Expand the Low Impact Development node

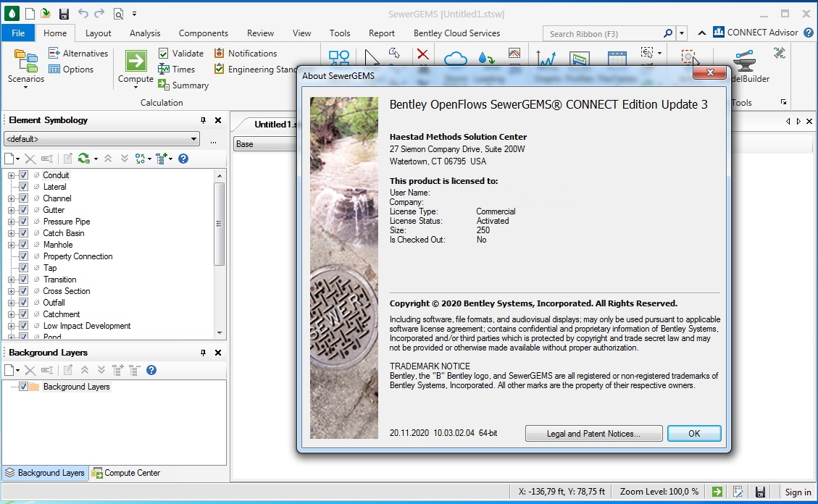coord(11,327)
